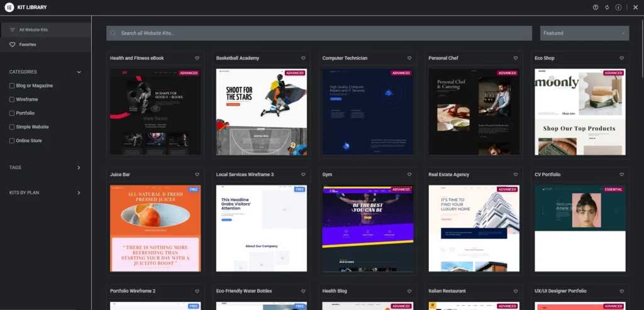Viewport: 644px width, 310px height.
Task: Favorite the Personal Chef kit
Action: pos(516,58)
